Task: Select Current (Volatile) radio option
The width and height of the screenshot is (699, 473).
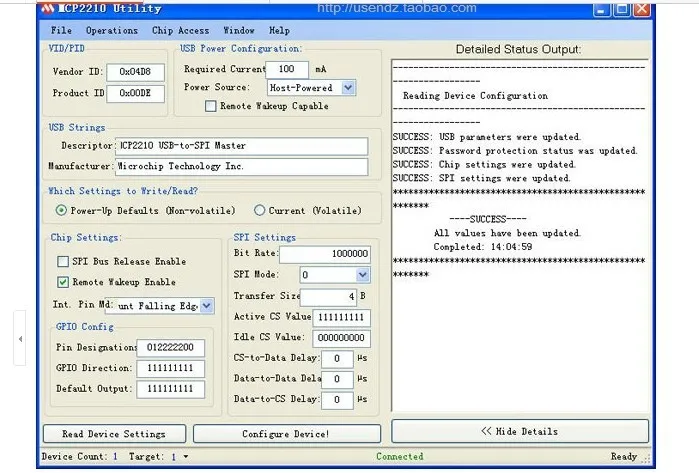Action: 259,210
